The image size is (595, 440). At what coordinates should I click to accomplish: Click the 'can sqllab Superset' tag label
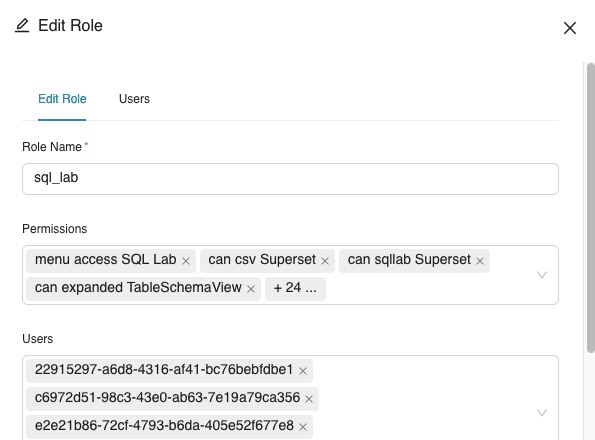409,260
